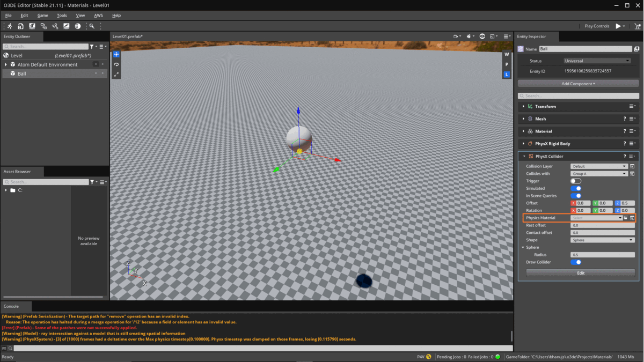Click the pin icon next to entity name
The width and height of the screenshot is (644, 362).
pyautogui.click(x=636, y=49)
